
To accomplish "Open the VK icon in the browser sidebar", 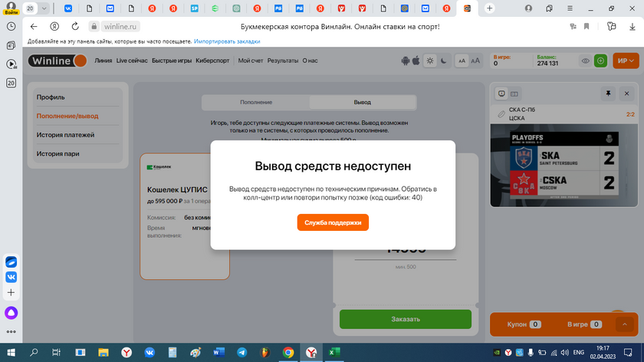I will click(x=11, y=278).
